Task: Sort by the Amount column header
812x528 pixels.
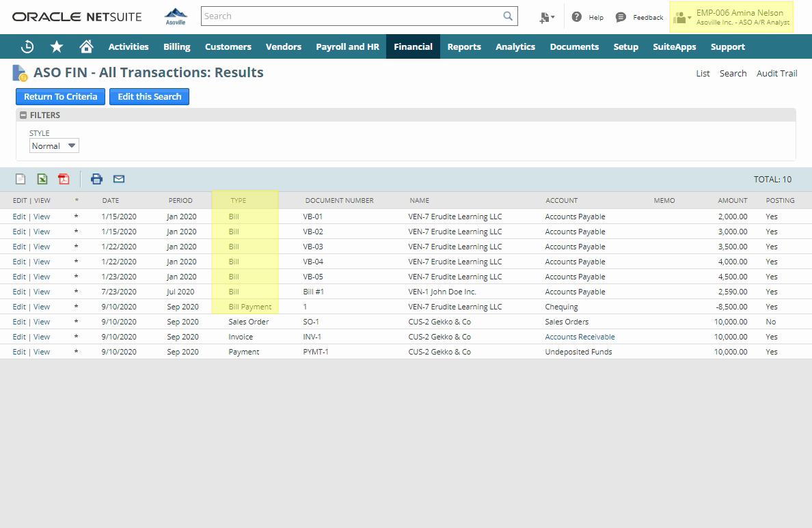Action: 732,200
